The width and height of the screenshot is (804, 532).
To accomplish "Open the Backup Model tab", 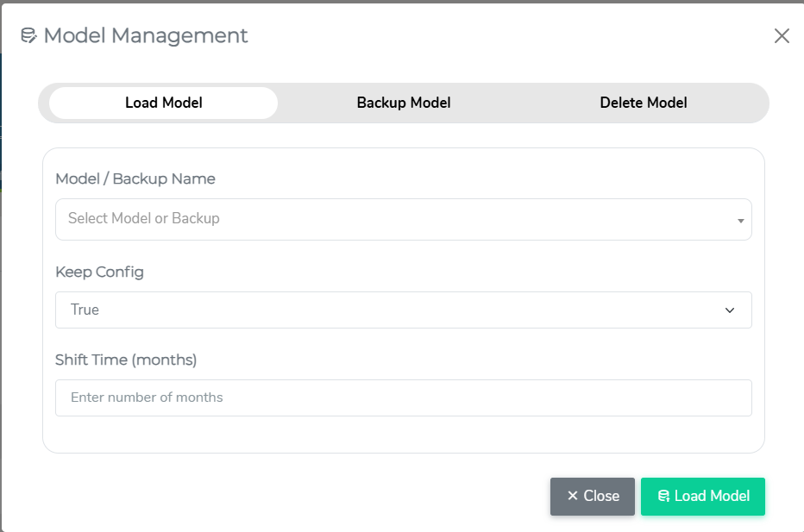I will (404, 103).
